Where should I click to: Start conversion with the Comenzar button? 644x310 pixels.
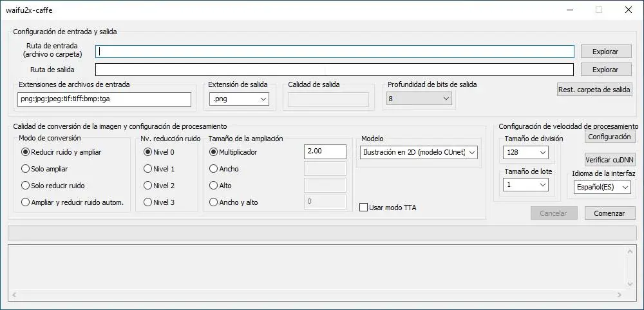coord(610,213)
